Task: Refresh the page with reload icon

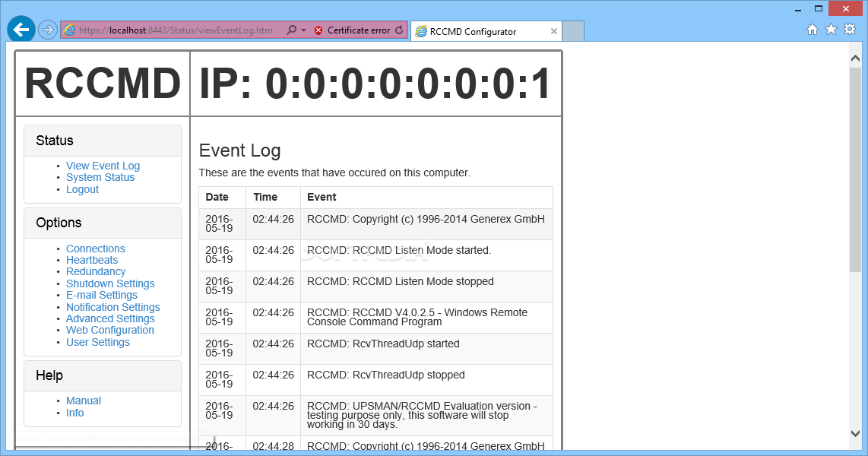Action: coord(399,30)
